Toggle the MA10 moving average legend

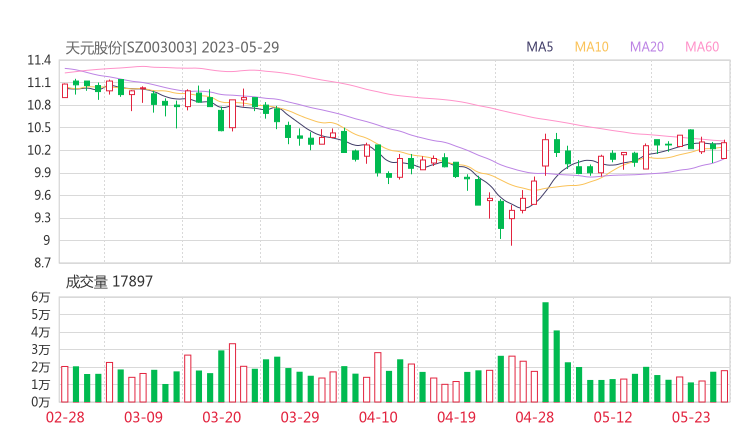pos(591,47)
